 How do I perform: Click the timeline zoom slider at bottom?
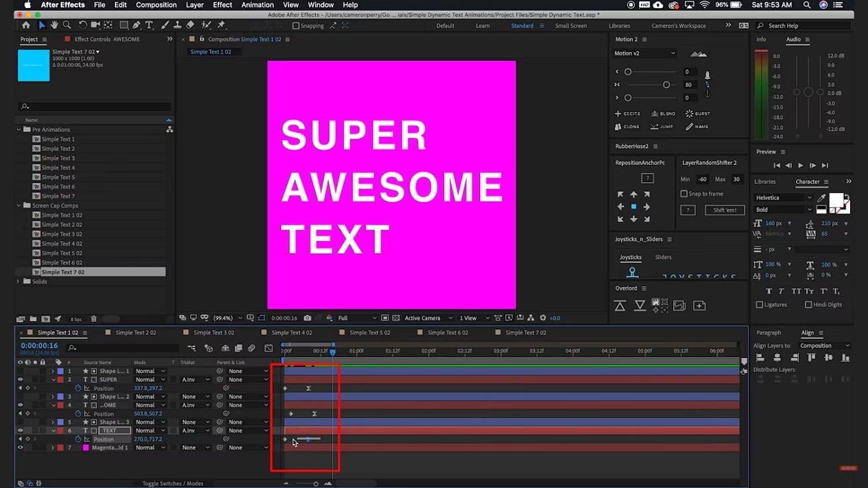[307, 483]
